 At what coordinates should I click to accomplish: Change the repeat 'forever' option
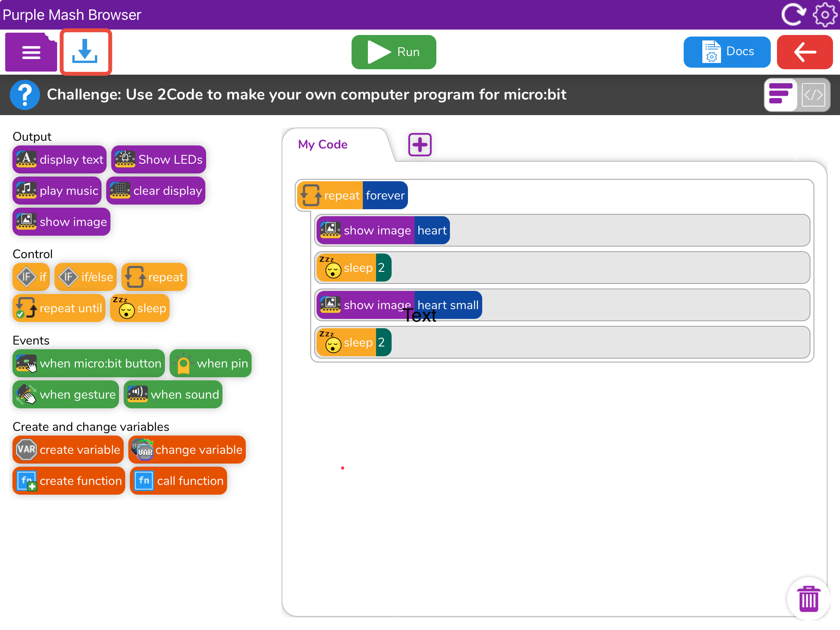pos(385,196)
